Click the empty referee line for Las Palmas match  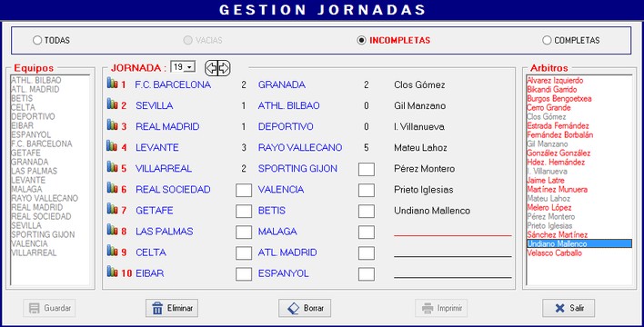[453, 233]
